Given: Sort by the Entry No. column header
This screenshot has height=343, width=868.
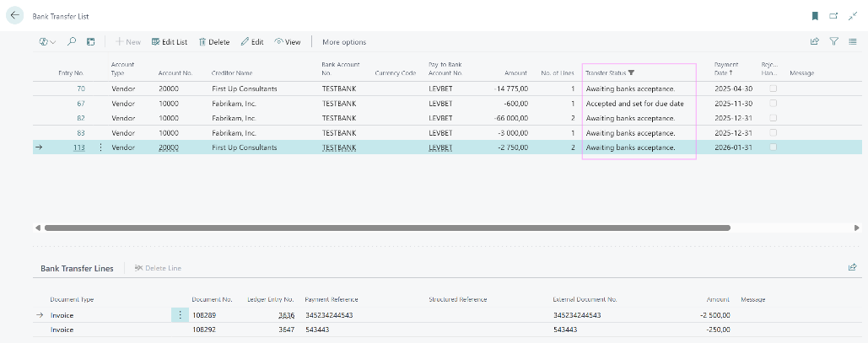Looking at the screenshot, I should click(x=71, y=73).
